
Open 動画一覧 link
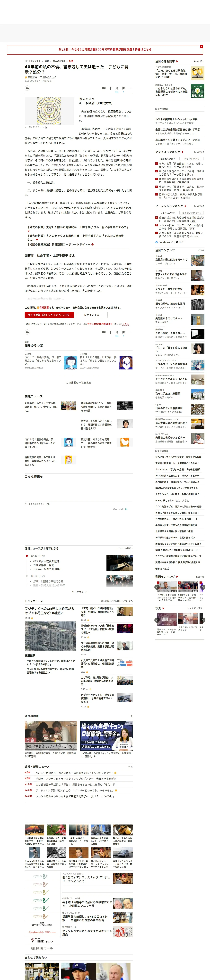point(200,577)
